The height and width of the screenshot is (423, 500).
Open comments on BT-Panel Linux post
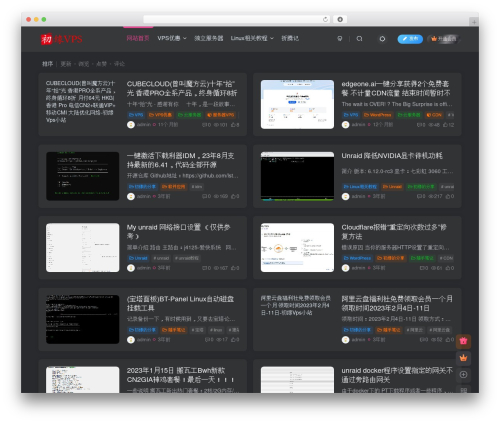pyautogui.click(x=209, y=340)
